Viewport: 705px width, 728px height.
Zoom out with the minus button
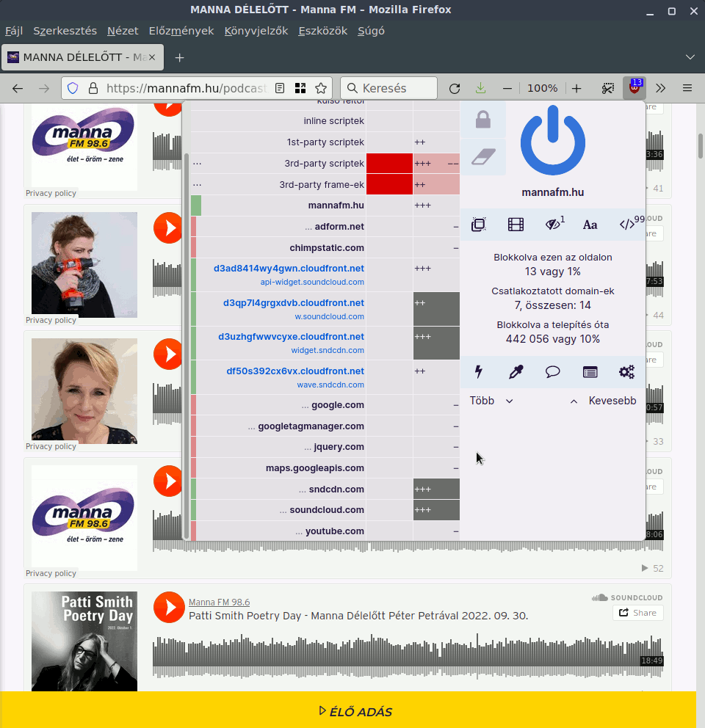(x=507, y=88)
